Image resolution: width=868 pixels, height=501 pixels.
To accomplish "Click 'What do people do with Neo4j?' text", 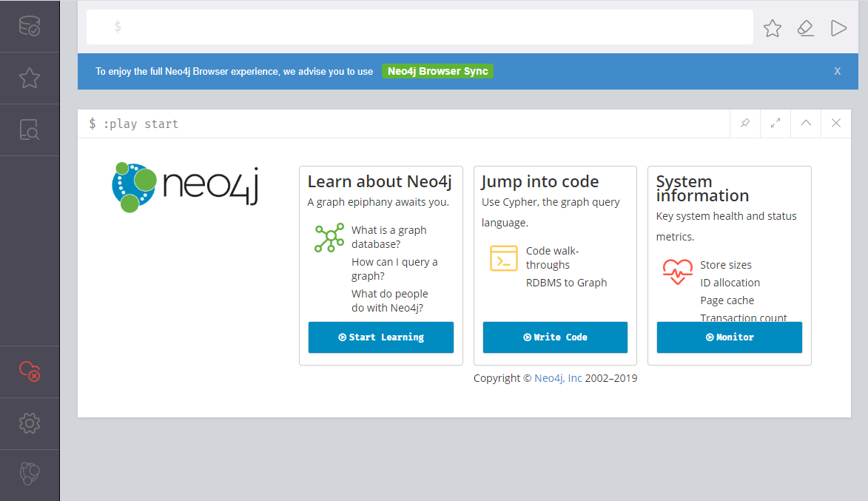I will [x=389, y=300].
